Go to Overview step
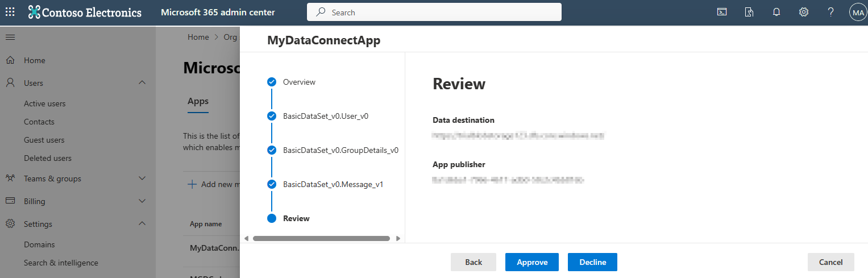 point(299,82)
